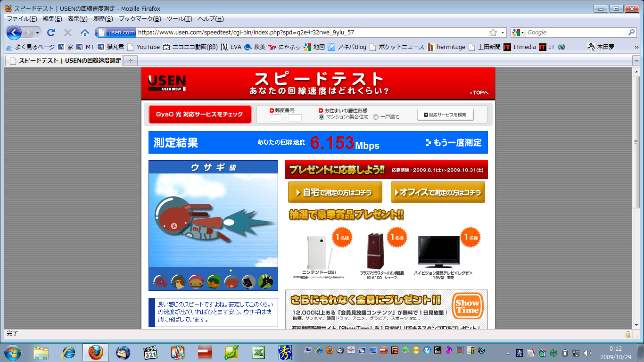Open the tab list dropdown at far right
The width and height of the screenshot is (644, 362).
[x=636, y=60]
